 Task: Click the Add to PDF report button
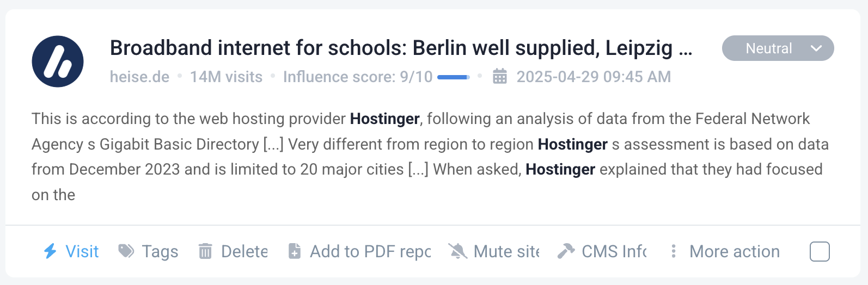[359, 251]
